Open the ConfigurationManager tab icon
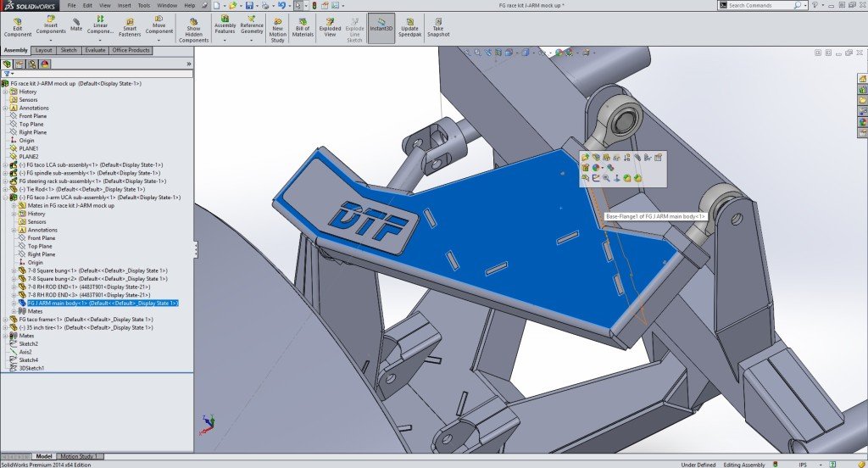 (x=32, y=64)
